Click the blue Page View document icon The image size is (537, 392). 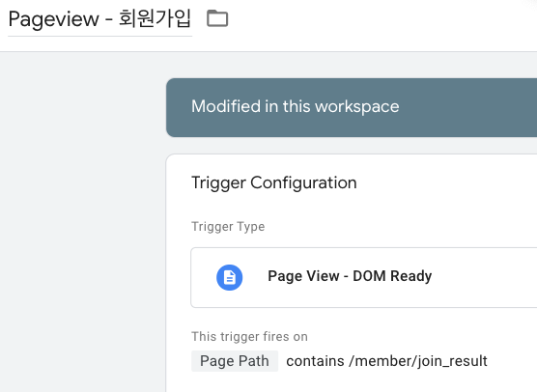click(x=230, y=277)
